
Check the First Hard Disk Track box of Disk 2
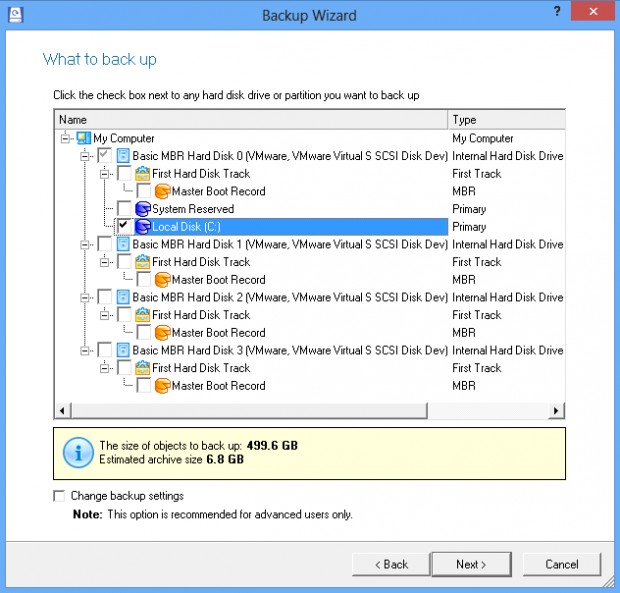pyautogui.click(x=124, y=315)
